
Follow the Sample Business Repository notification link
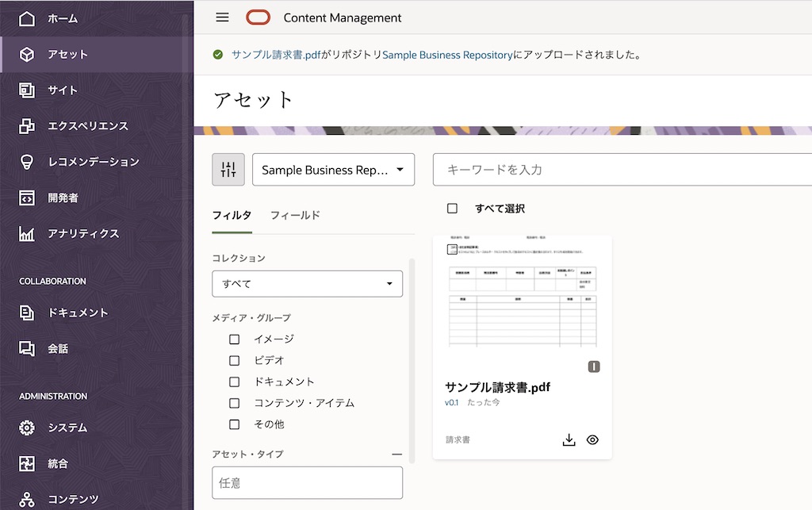[x=447, y=55]
